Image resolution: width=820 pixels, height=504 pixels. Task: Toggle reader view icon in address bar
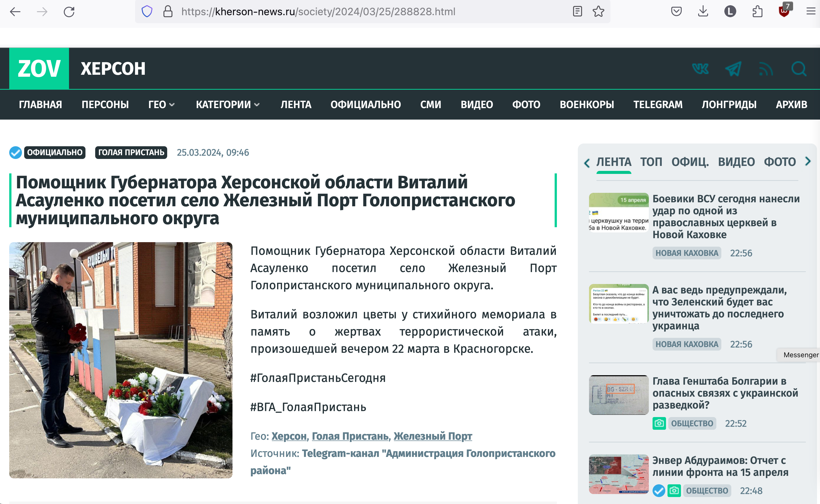click(577, 12)
